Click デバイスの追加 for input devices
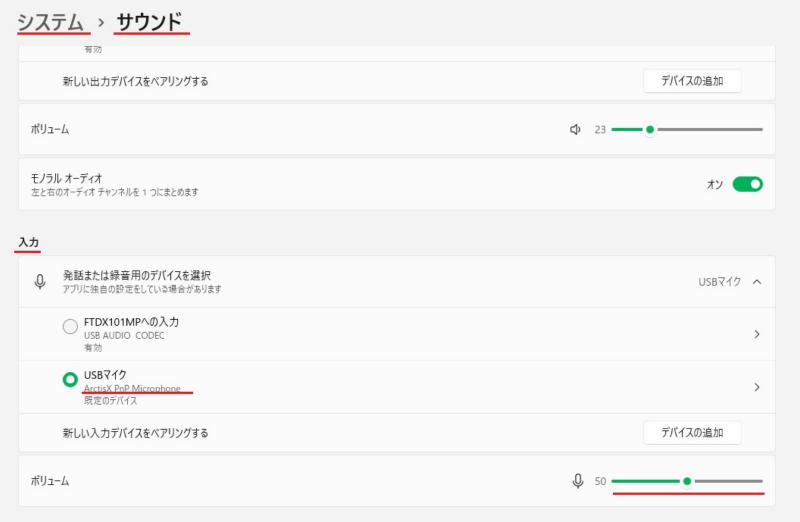This screenshot has width=800, height=522. 691,433
